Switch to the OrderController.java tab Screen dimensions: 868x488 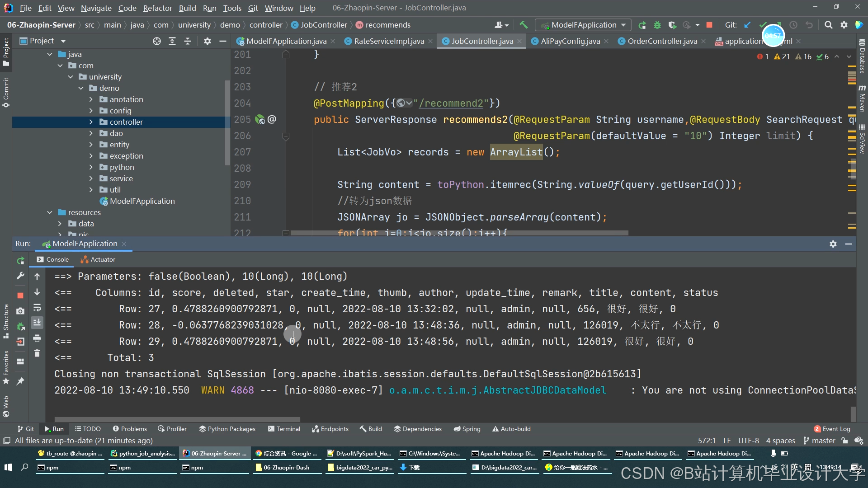[662, 41]
